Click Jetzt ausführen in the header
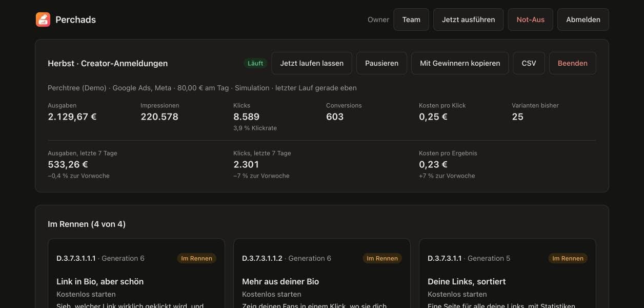Image resolution: width=644 pixels, height=308 pixels. [x=469, y=20]
